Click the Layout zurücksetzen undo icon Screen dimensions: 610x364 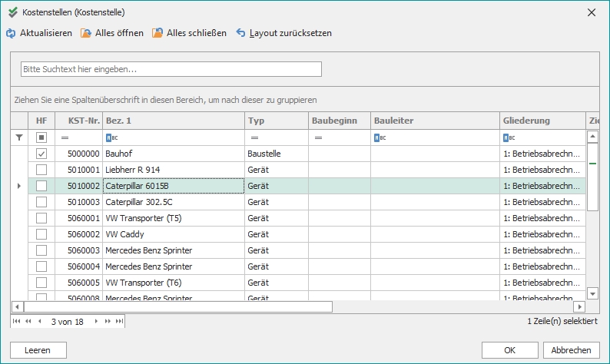tap(241, 33)
